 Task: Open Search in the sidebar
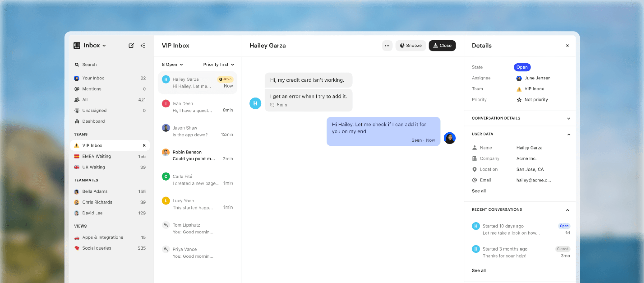click(x=89, y=64)
